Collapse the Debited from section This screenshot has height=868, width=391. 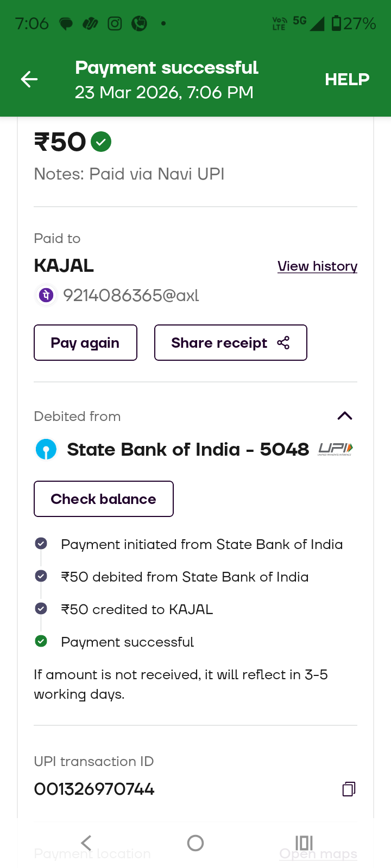345,416
